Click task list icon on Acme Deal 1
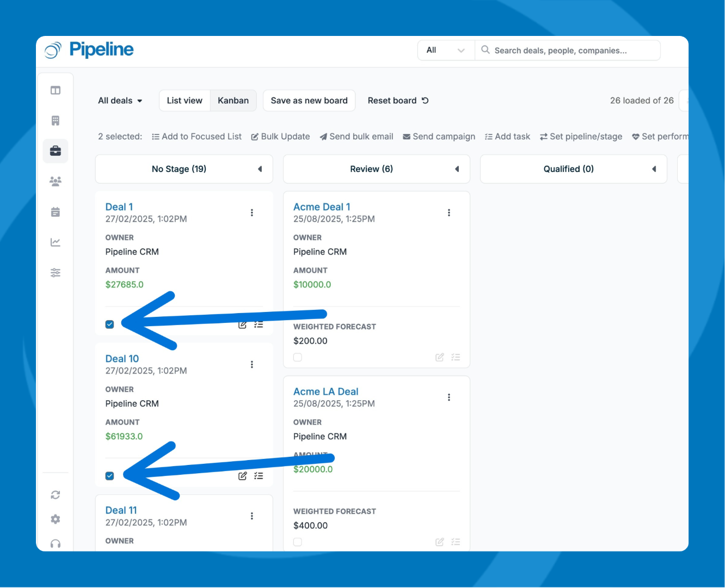Image resolution: width=725 pixels, height=588 pixels. pos(456,357)
